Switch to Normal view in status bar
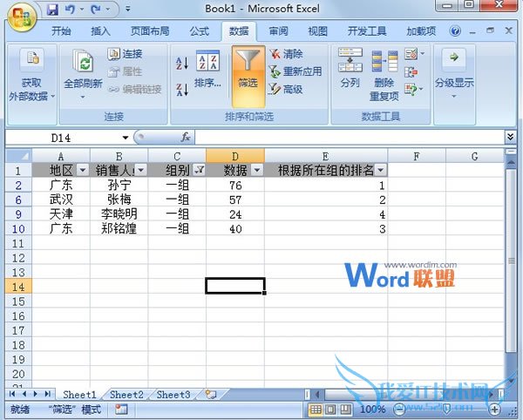523x420 pixels. tap(316, 409)
